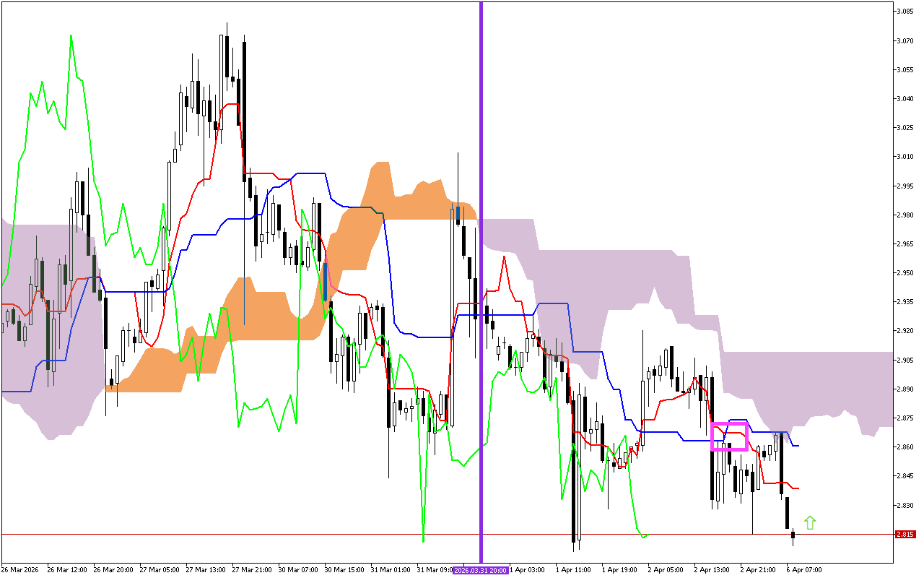This screenshot has width=924, height=578.
Task: Click the 3.085 price axis label
Action: (905, 12)
